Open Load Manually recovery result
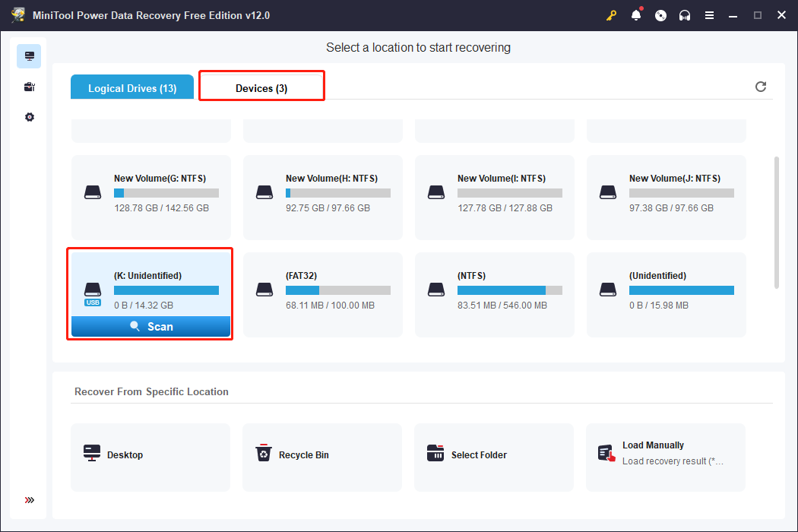Viewport: 798px width, 532px height. coord(666,455)
